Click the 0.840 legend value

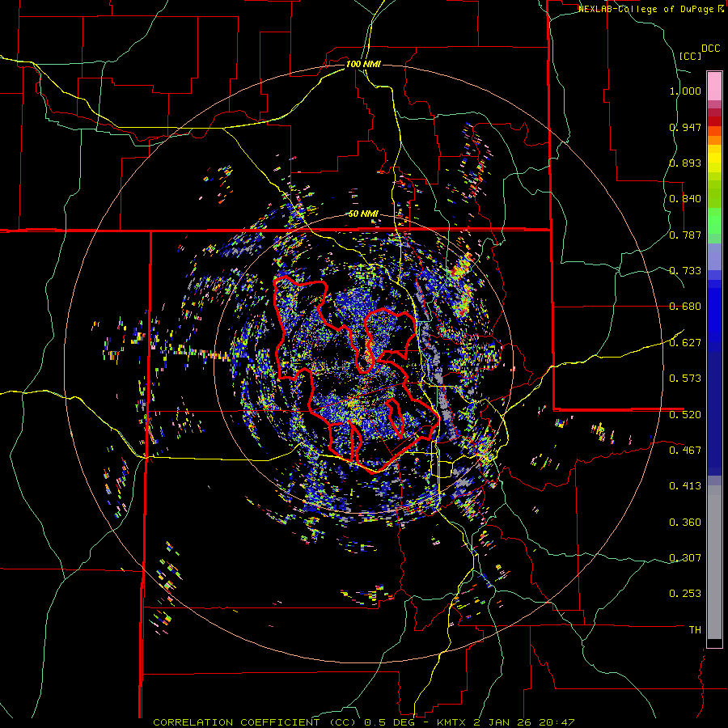pyautogui.click(x=685, y=199)
